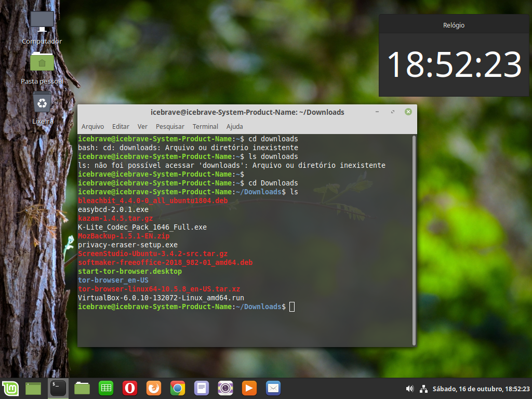Click easybcd-2.0.1.exe in the listing

[113, 209]
